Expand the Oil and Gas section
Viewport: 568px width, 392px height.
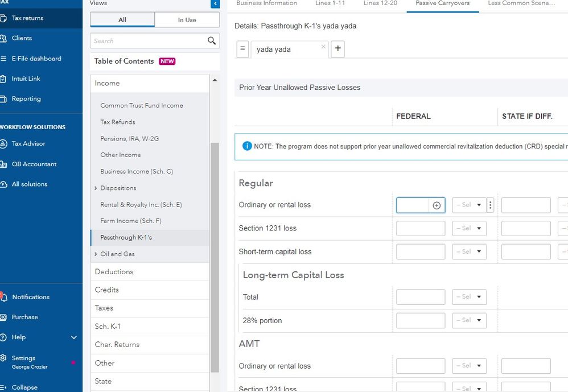pos(96,254)
